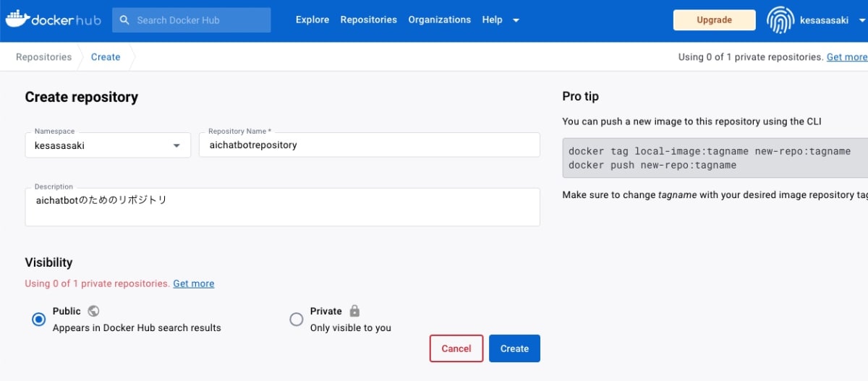Expand the Help menu arrow
This screenshot has width=868, height=381.
pyautogui.click(x=516, y=20)
